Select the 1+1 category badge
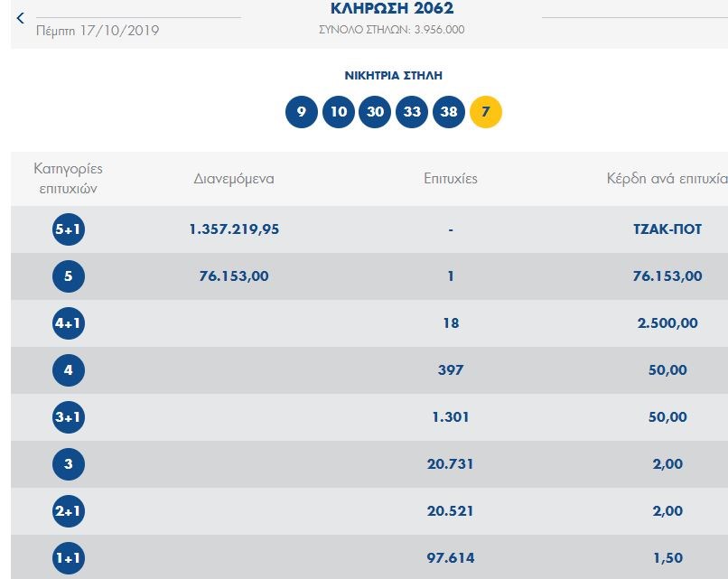 (x=69, y=558)
